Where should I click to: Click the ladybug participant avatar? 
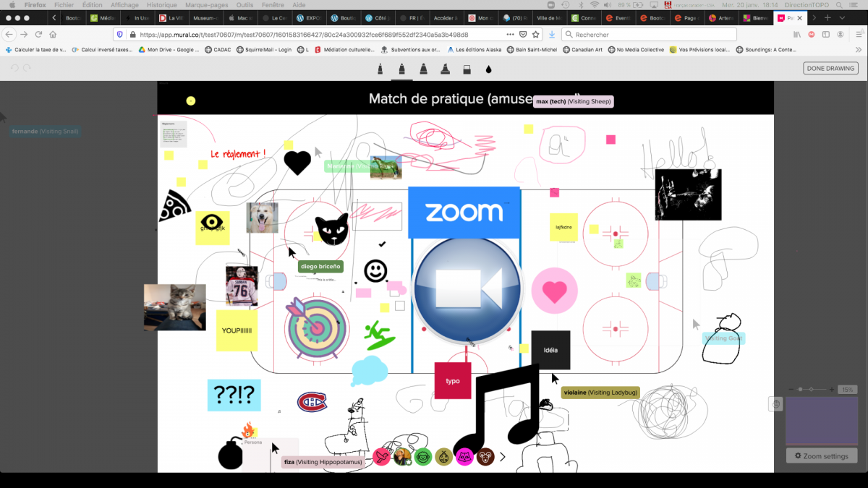[444, 457]
